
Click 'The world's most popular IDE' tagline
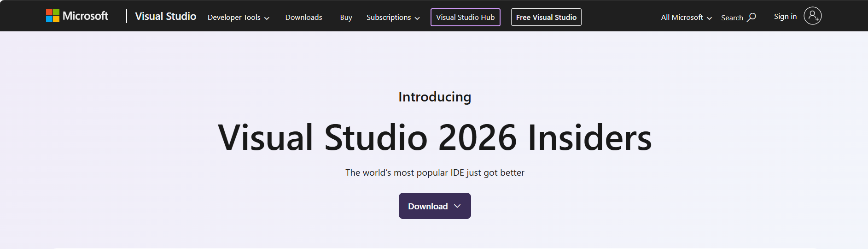coord(435,172)
